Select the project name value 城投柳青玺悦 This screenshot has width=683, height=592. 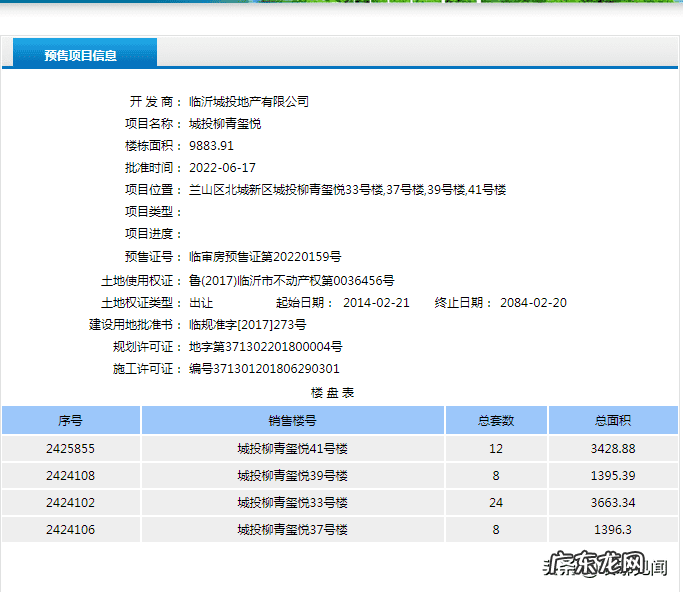225,124
